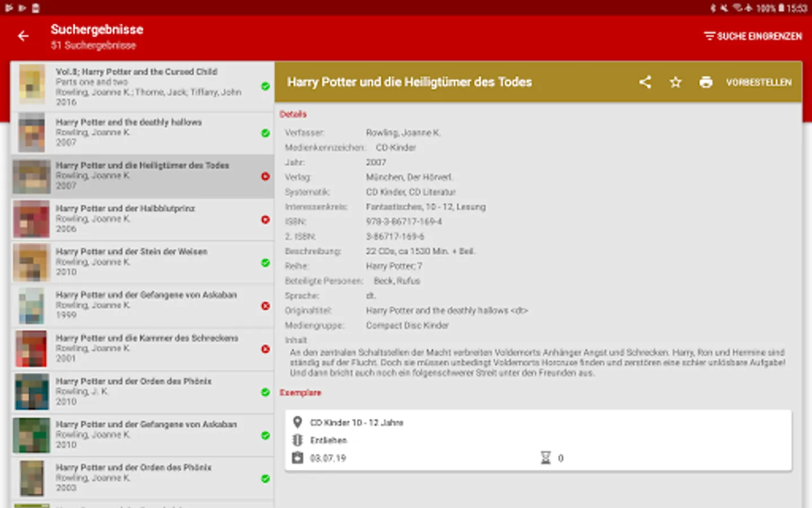
Task: Tap the hourglass reservations icon
Action: [x=545, y=458]
